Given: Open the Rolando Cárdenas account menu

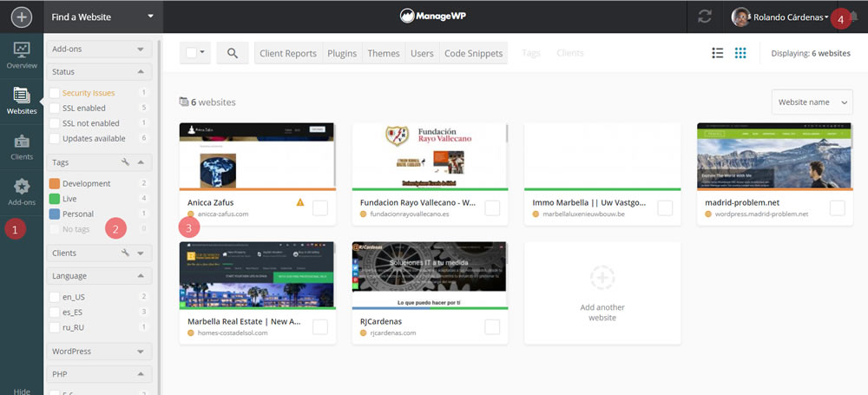Looking at the screenshot, I should (791, 17).
